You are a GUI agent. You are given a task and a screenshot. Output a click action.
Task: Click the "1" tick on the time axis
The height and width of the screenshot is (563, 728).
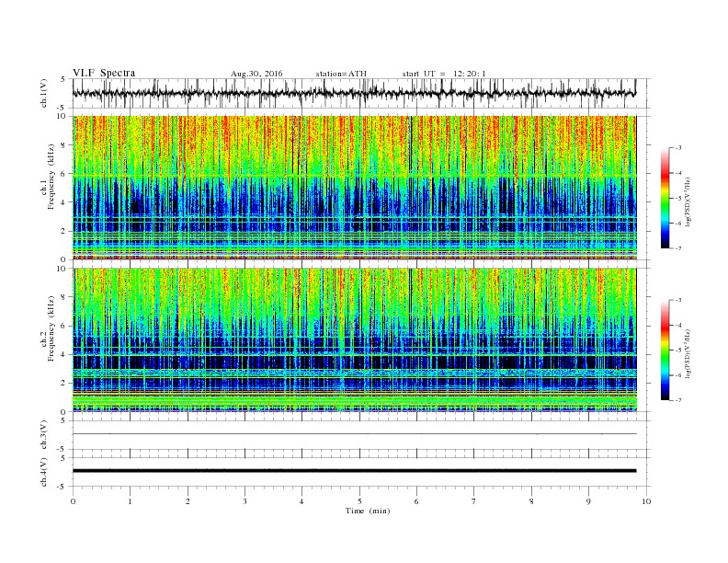[x=130, y=501]
